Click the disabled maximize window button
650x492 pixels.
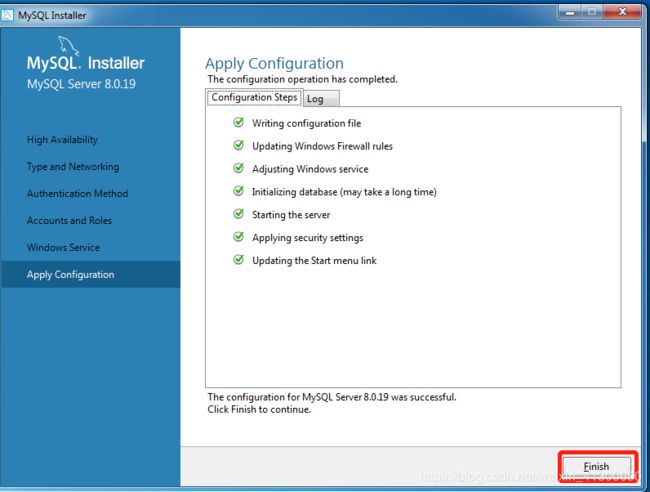coord(592,12)
